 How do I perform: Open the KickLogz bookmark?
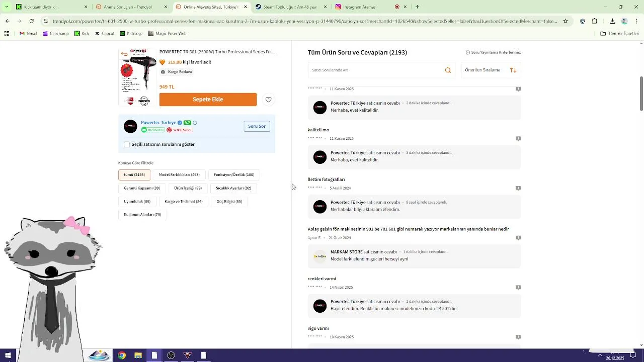(131, 34)
